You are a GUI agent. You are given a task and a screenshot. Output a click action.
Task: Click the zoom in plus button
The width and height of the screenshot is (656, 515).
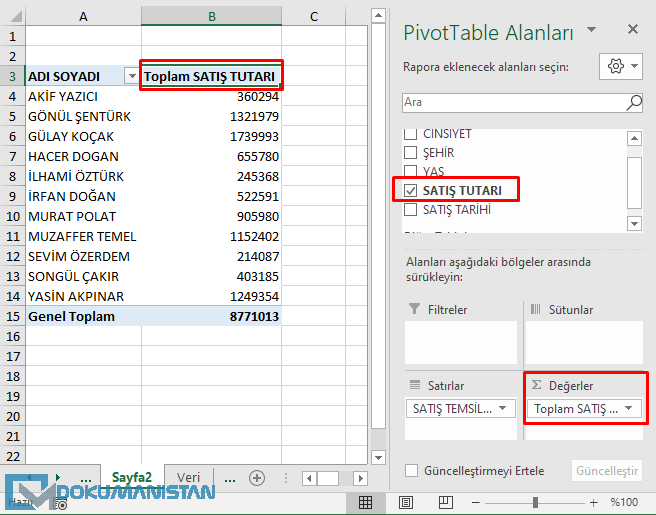[593, 502]
